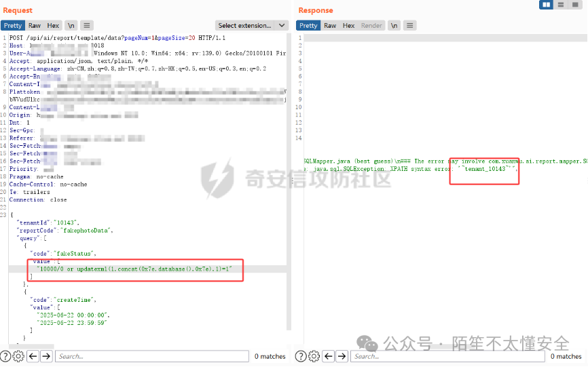Click the Request panel title label
The height and width of the screenshot is (367, 588).
click(18, 10)
